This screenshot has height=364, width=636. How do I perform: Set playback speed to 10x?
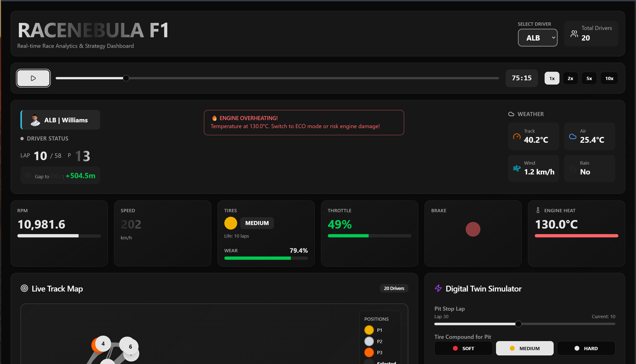tap(609, 78)
